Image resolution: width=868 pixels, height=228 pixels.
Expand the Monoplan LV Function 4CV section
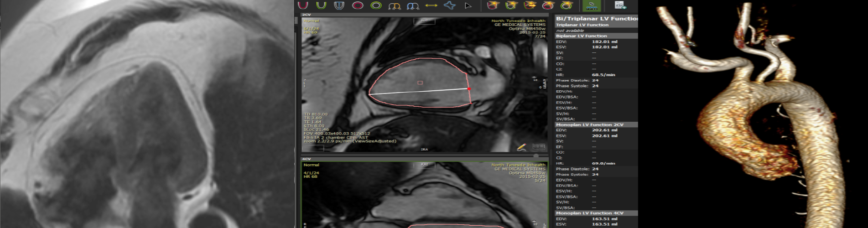(589, 213)
